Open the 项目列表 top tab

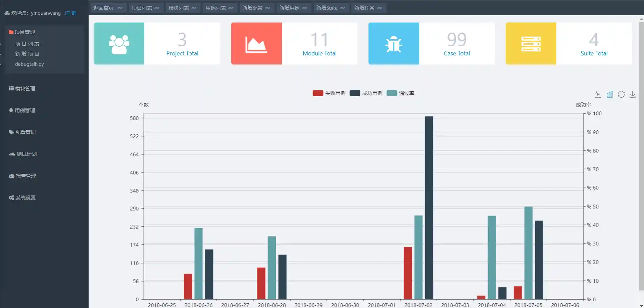(146, 8)
